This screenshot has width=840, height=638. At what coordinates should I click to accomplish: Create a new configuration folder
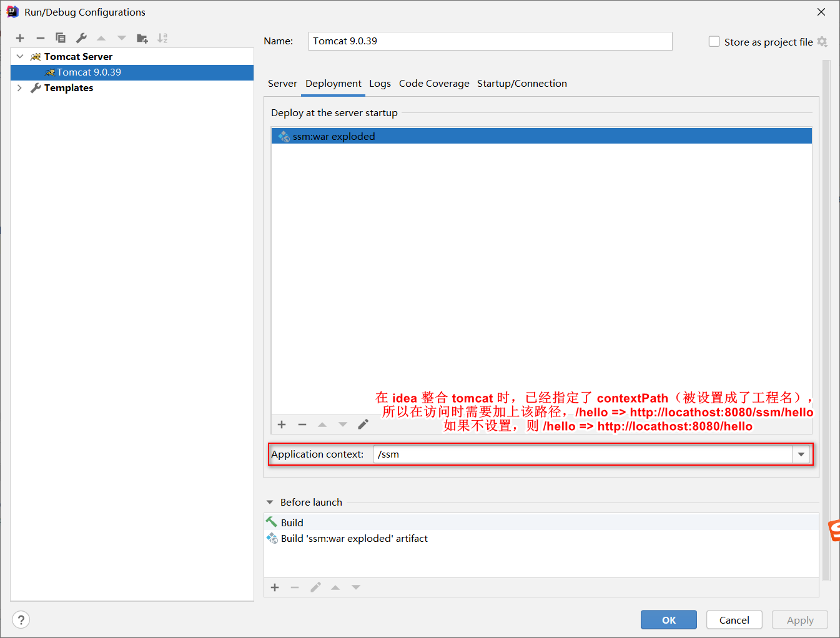pos(142,38)
